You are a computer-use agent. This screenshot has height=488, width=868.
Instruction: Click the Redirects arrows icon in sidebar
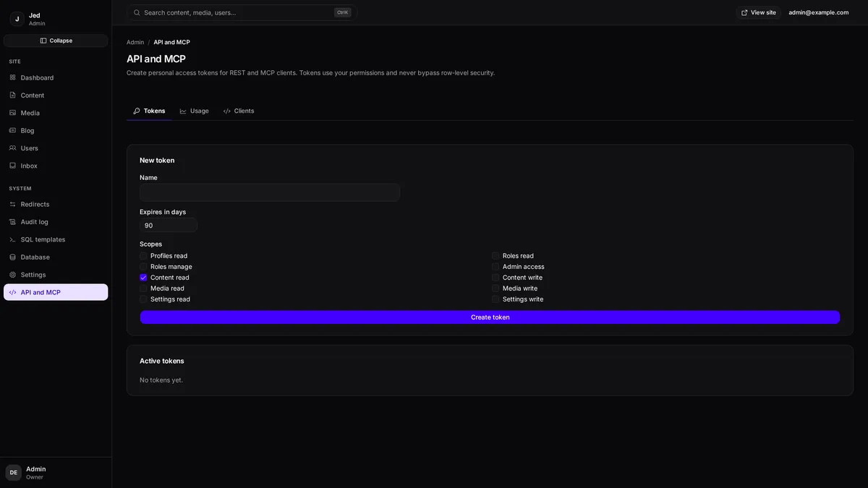[12, 204]
